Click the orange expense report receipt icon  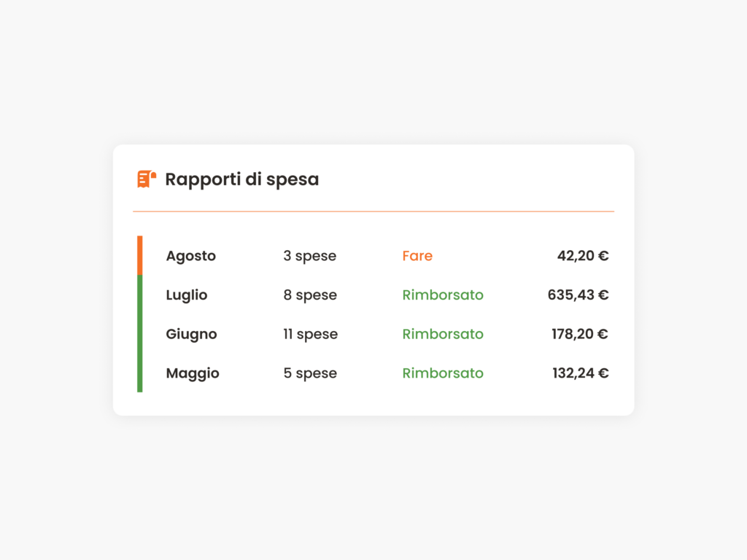coord(147,179)
